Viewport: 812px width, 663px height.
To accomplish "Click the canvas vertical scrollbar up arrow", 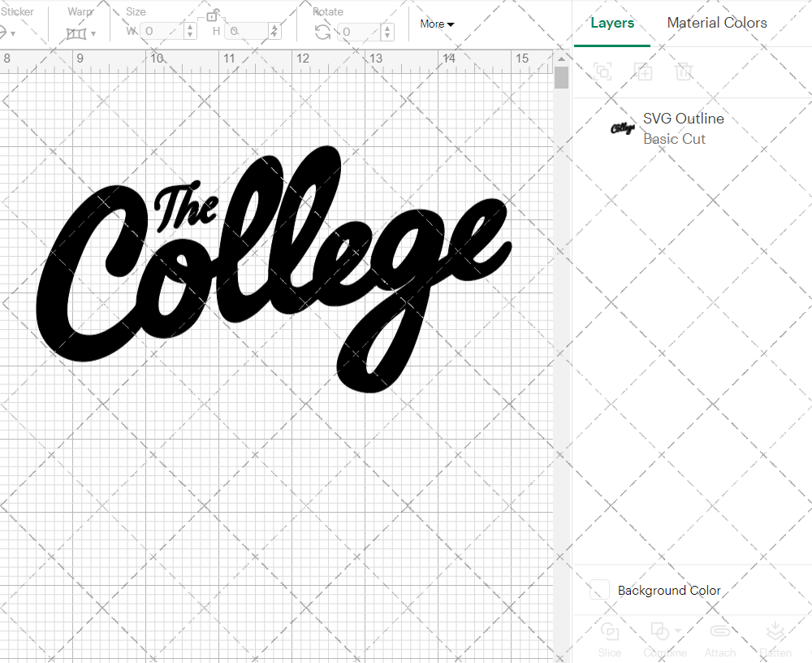I will (561, 58).
